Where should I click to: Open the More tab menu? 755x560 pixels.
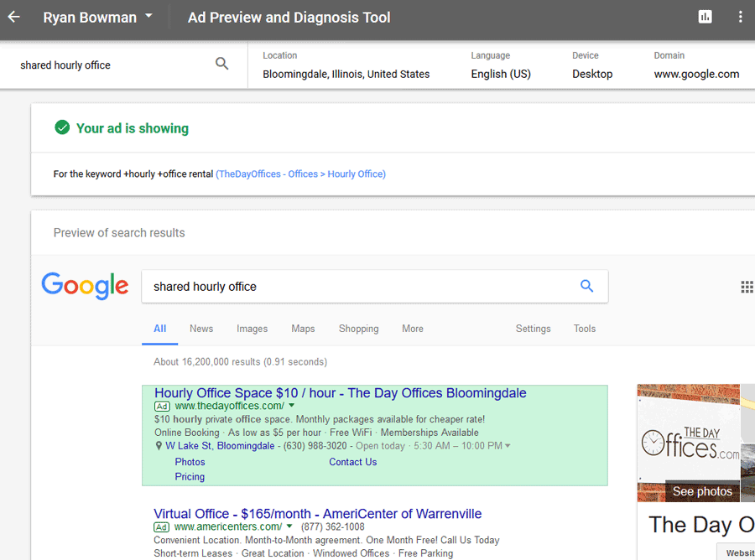[x=413, y=329]
